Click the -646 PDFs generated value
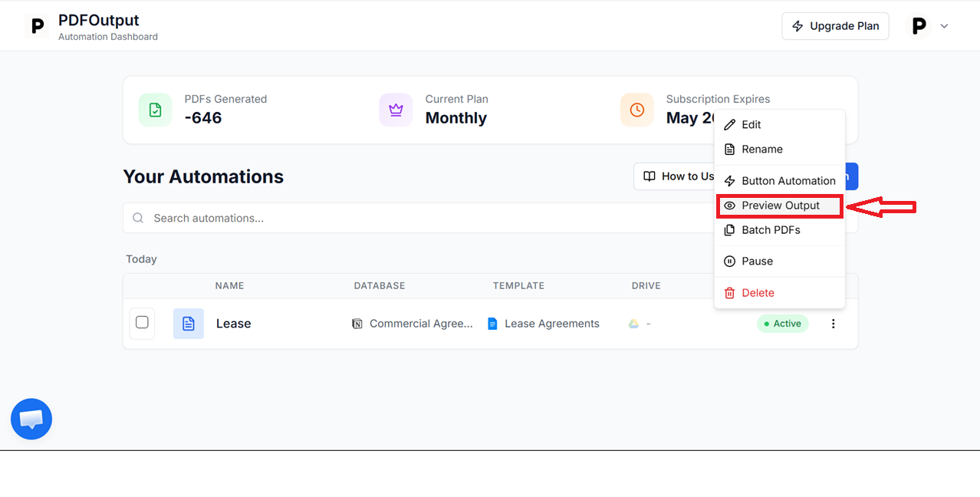The width and height of the screenshot is (980, 497). tap(203, 118)
